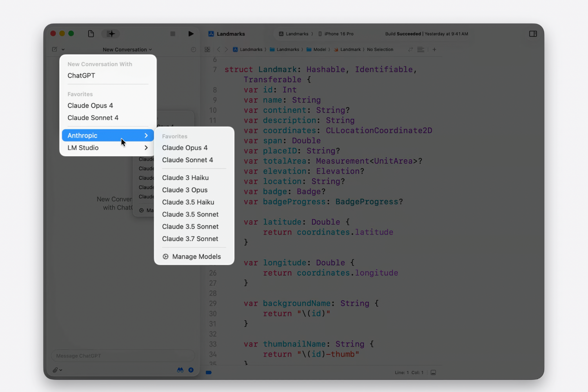This screenshot has height=392, width=588.
Task: Open the conversation history clock icon
Action: 193,49
